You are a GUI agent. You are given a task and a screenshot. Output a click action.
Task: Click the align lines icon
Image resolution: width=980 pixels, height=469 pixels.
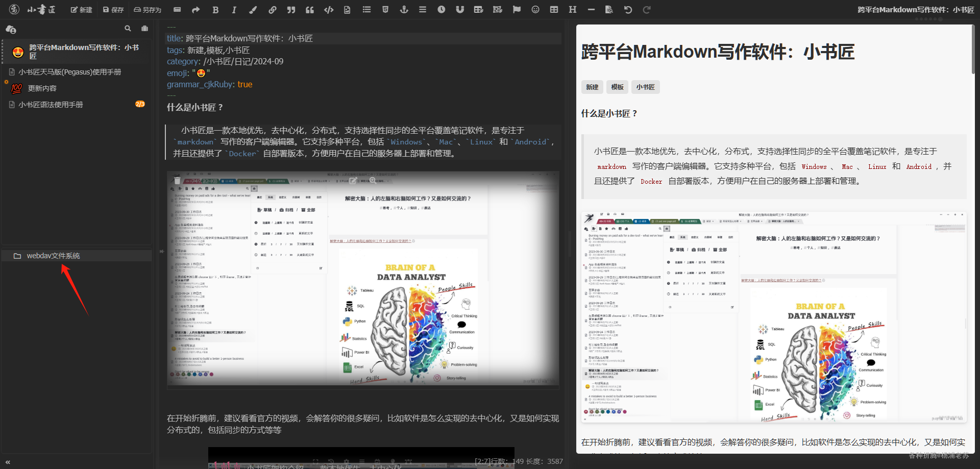click(x=423, y=10)
